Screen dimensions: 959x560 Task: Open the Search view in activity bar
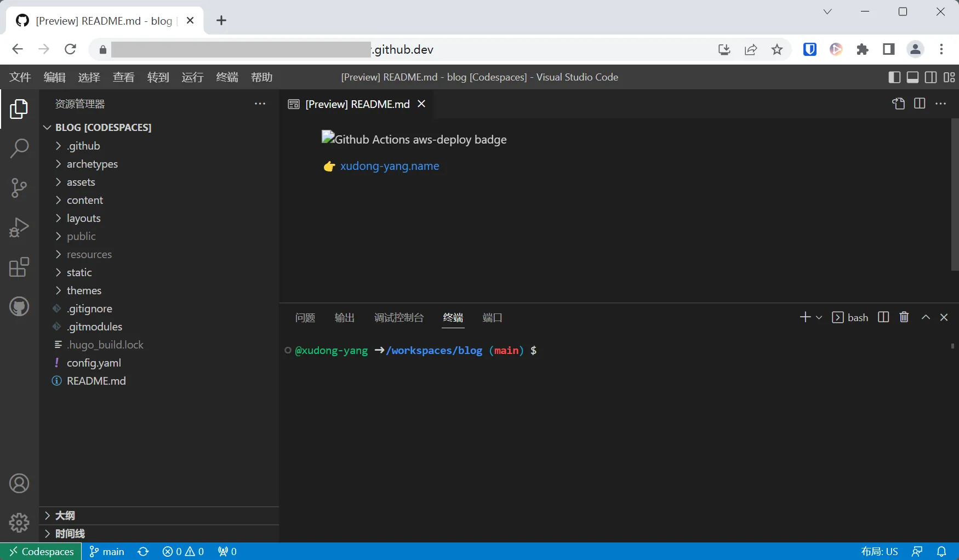point(19,148)
